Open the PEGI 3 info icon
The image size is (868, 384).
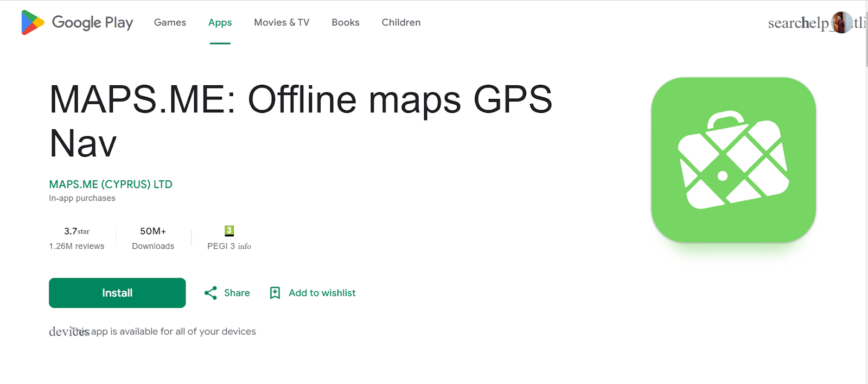245,247
